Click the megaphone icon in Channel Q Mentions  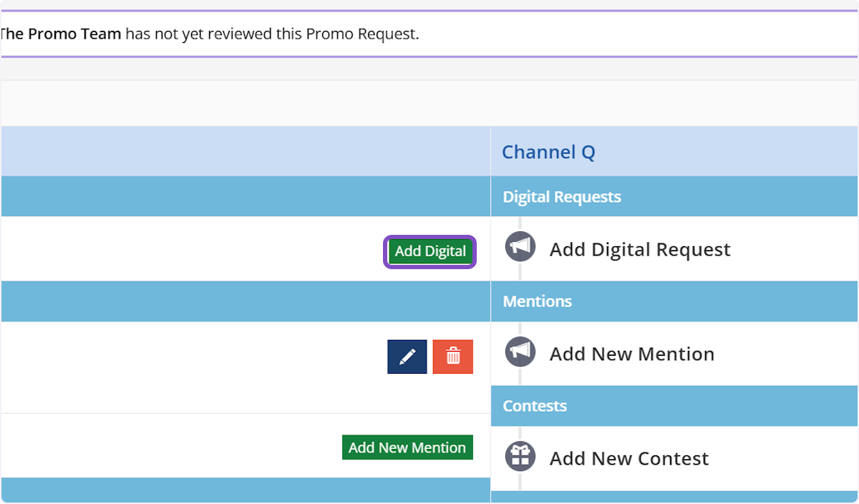[x=520, y=352]
